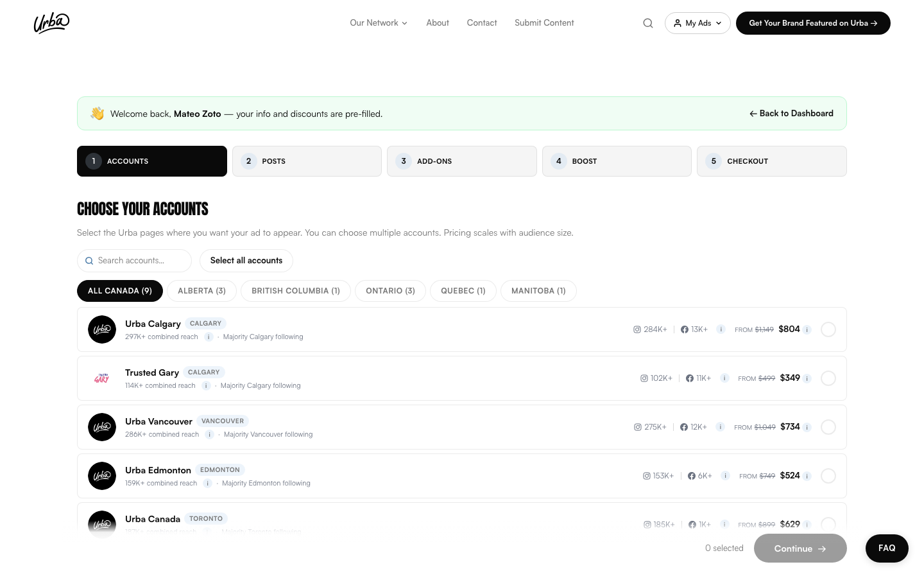The width and height of the screenshot is (924, 578).
Task: Open social stats info icon for Trusted Gary
Action: (x=724, y=378)
